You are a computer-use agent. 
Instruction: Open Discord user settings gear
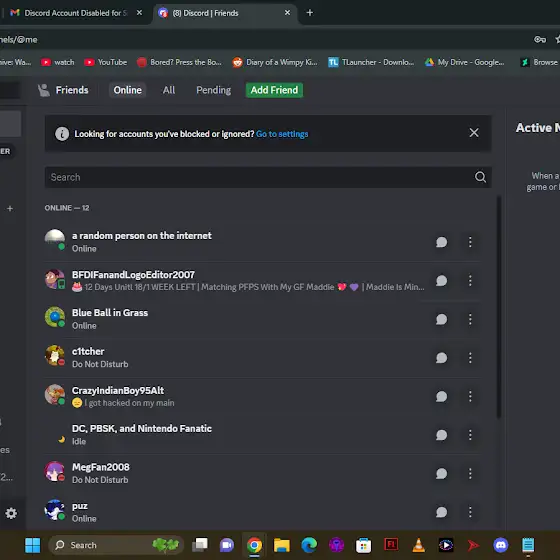11,513
